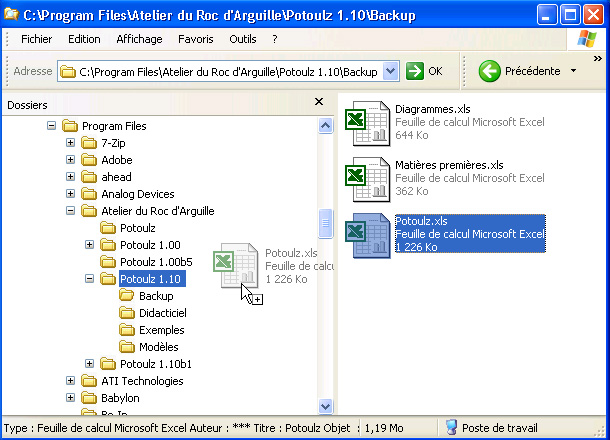Click the Analog Devices folder icon

(x=89, y=194)
